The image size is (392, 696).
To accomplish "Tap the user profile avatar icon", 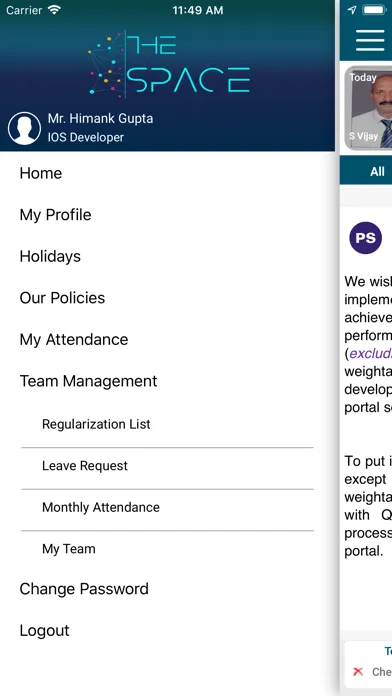I will tap(24, 128).
